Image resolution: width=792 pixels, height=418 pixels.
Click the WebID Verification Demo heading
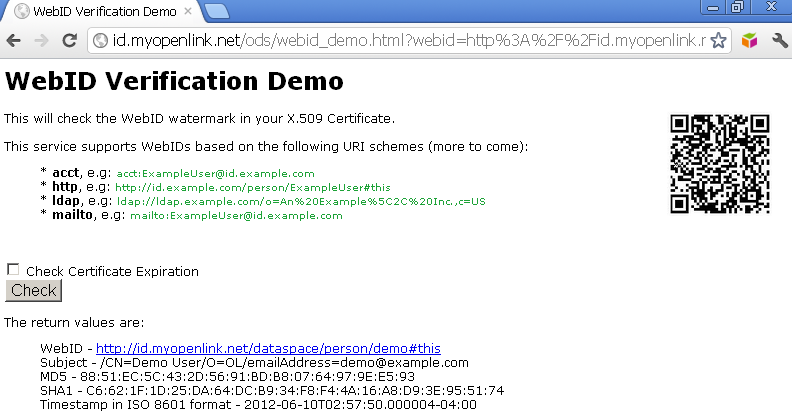click(x=175, y=80)
